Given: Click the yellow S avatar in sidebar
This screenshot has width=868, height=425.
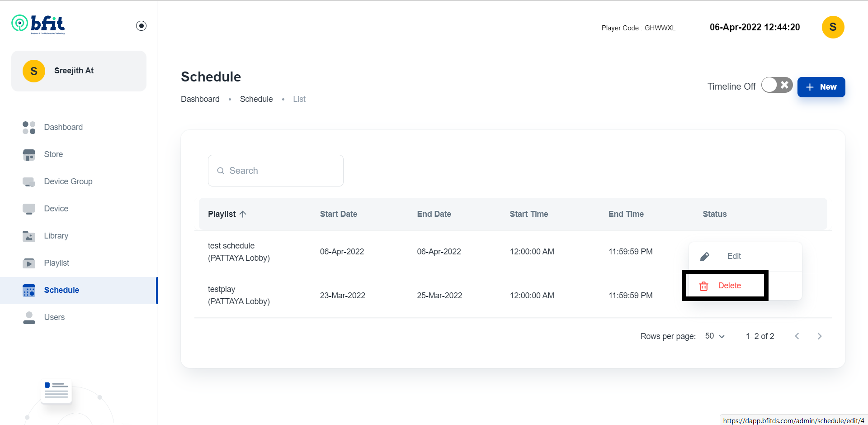Looking at the screenshot, I should [x=34, y=71].
